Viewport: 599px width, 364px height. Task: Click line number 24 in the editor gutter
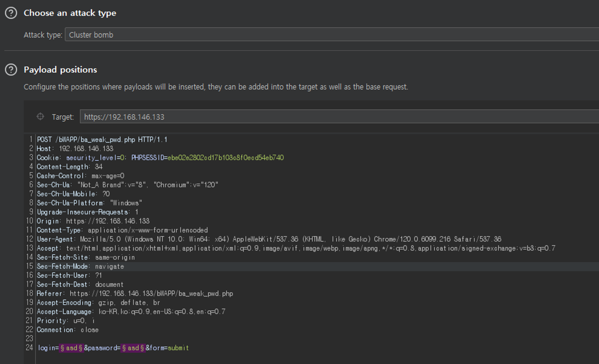30,348
